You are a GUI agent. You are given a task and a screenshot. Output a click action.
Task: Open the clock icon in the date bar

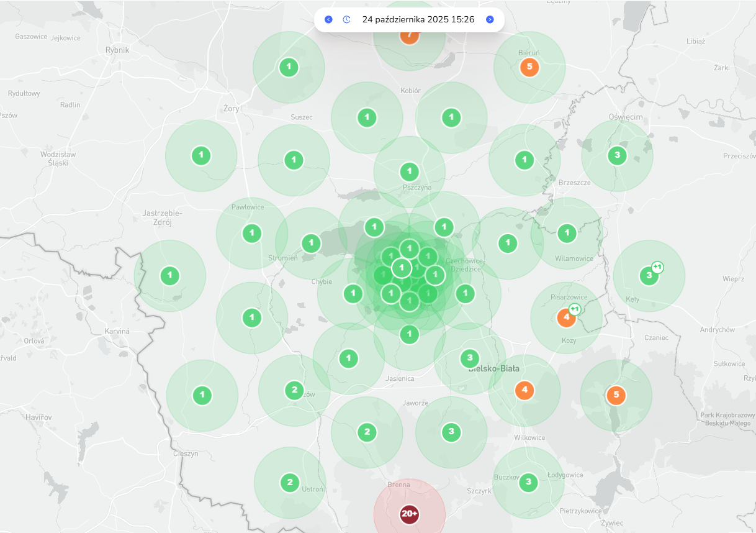[346, 19]
